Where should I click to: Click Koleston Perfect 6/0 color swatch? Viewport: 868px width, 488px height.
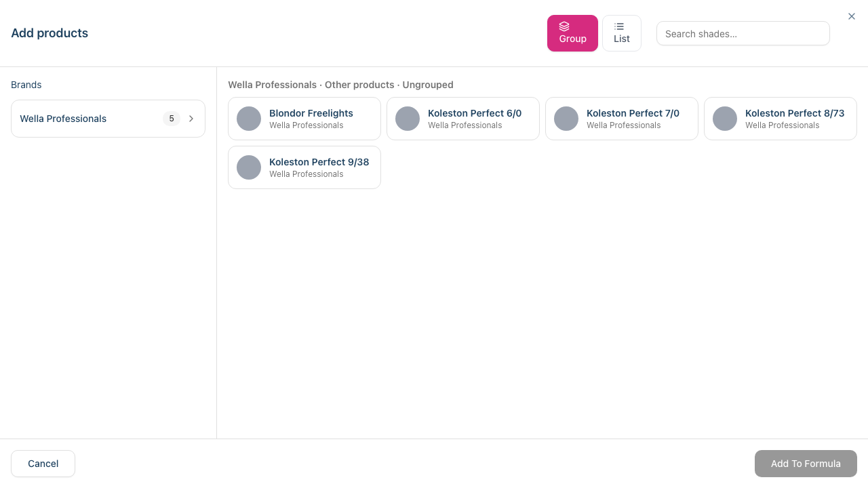(408, 119)
